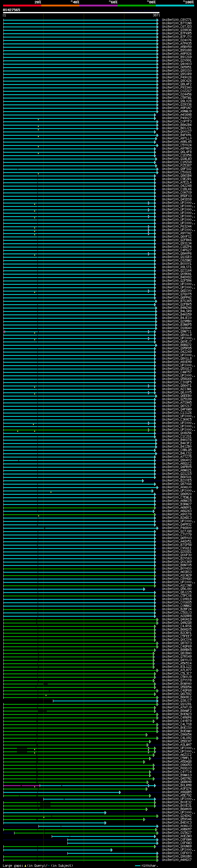Click UniRef100_O15627 label
This screenshot has height=868, width=197.
pyautogui.click(x=177, y=833)
